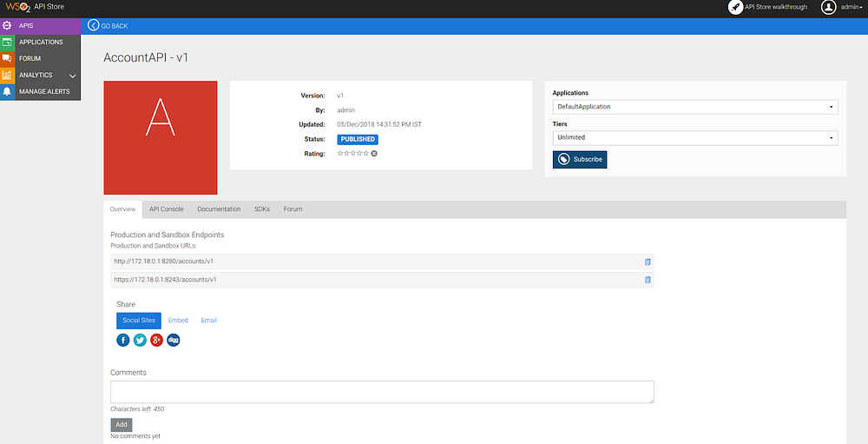Click the API Store walkthrough link
Viewport: 868px width, 444px height.
point(776,7)
